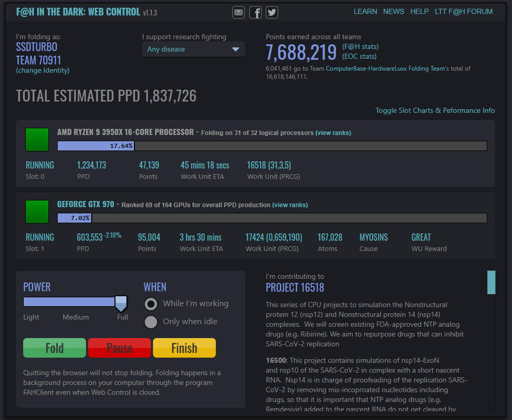The image size is (512, 420).
Task: Click the Power slider handle at Full
Action: 121,304
